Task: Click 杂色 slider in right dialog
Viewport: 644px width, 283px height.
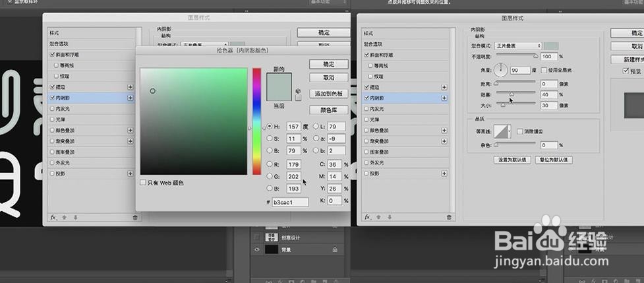Action: [516, 145]
